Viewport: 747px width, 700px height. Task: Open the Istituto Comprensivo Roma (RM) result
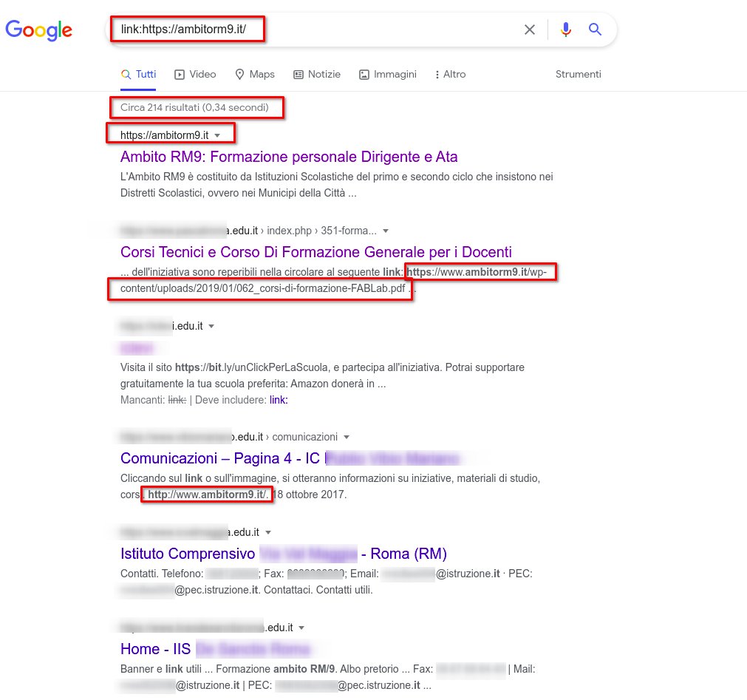tap(284, 554)
